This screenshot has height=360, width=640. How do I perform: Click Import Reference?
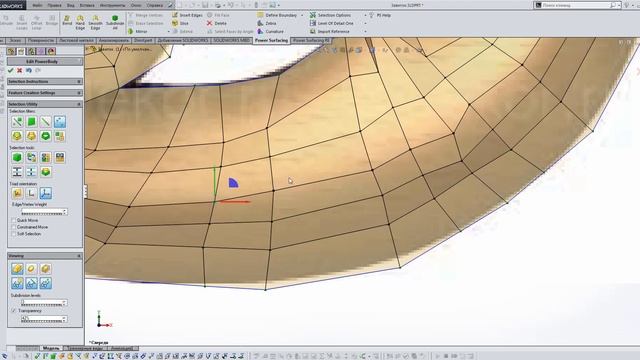pos(329,31)
